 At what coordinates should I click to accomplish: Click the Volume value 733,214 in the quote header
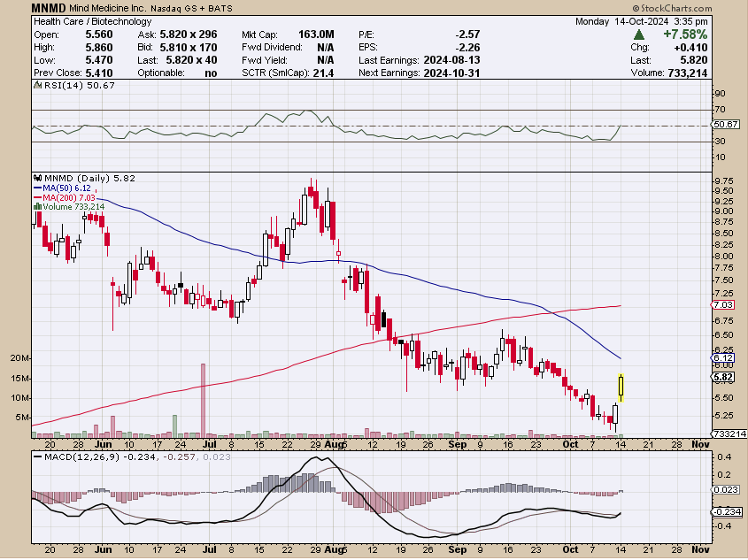(686, 73)
